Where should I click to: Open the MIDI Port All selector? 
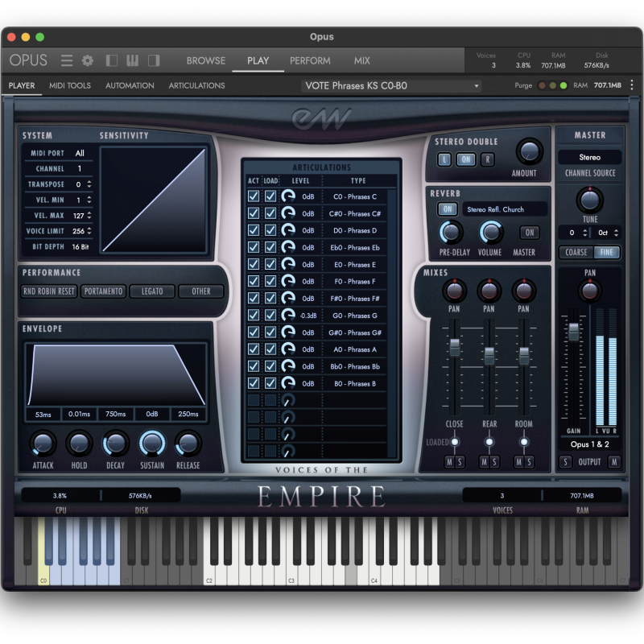pos(80,153)
